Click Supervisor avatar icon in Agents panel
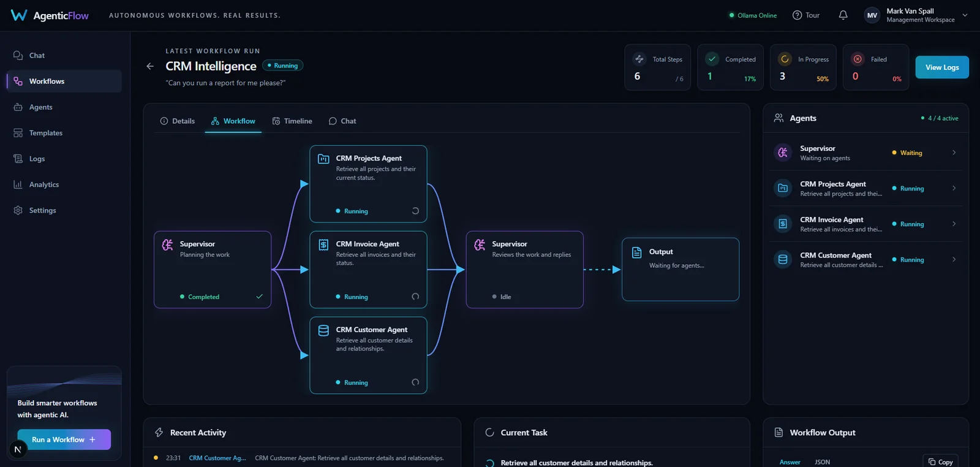 click(783, 153)
